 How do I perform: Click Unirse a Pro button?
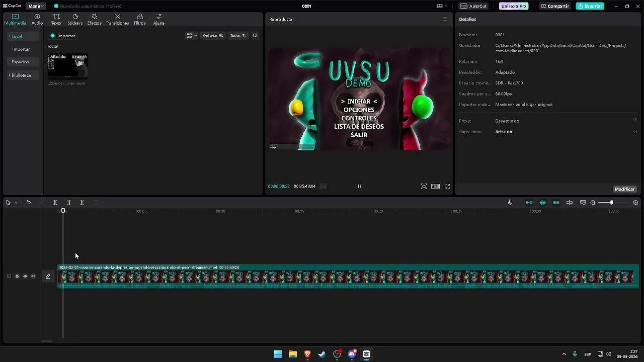click(x=514, y=6)
